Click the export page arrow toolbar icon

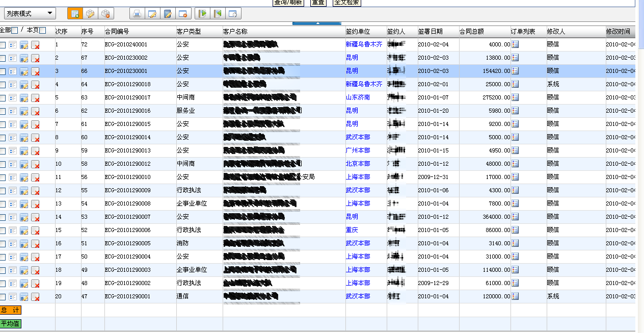pos(233,14)
